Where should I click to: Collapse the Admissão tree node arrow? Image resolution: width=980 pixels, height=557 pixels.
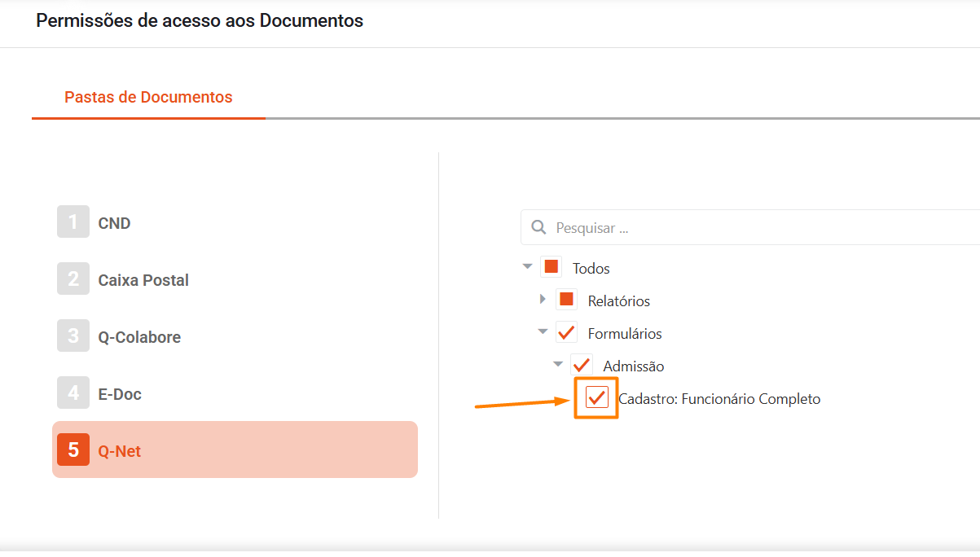click(x=558, y=364)
